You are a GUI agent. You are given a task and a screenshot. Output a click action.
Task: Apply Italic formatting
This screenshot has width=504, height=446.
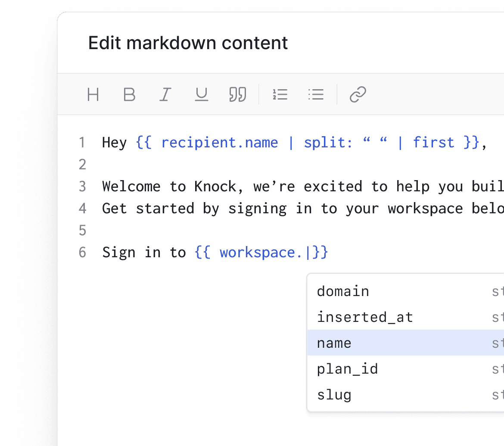pyautogui.click(x=165, y=94)
